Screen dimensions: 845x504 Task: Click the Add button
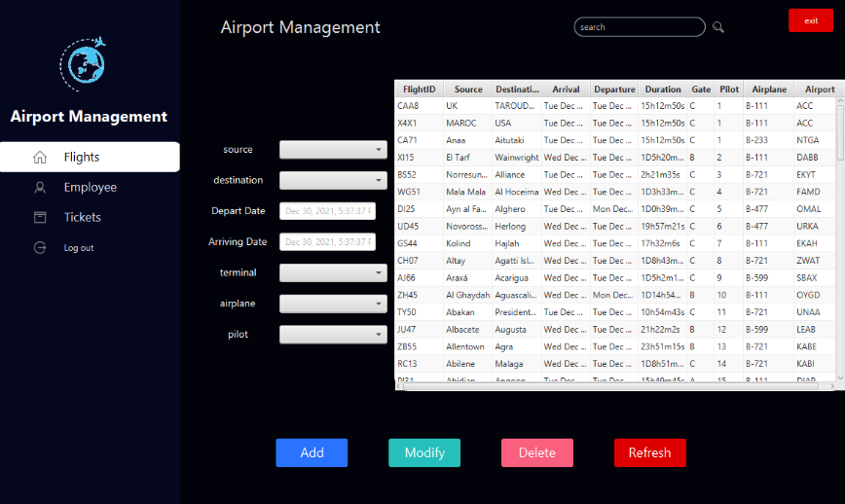coord(312,452)
